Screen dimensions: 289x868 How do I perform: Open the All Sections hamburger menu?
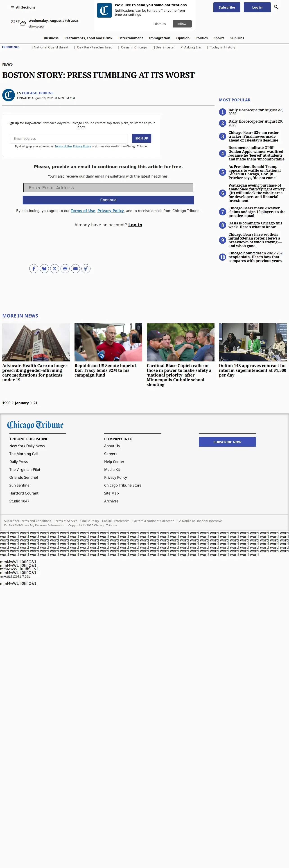point(23,7)
